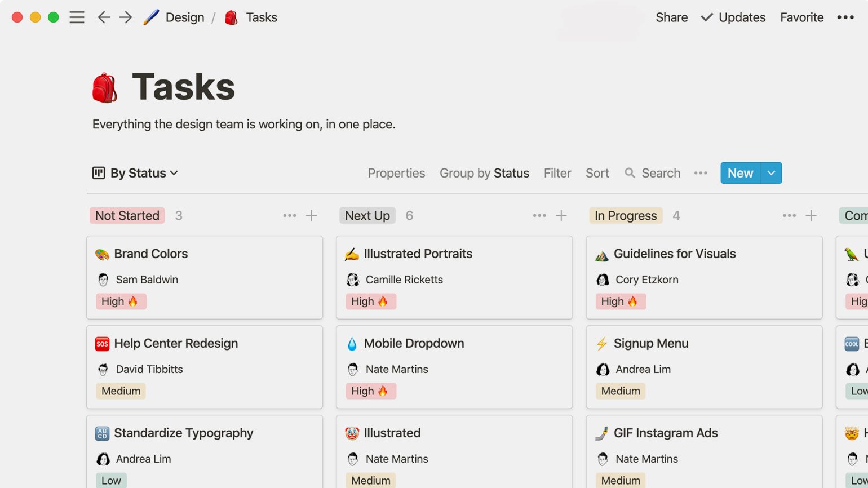Click the blue New button
Image resolution: width=868 pixels, height=488 pixels.
[741, 173]
